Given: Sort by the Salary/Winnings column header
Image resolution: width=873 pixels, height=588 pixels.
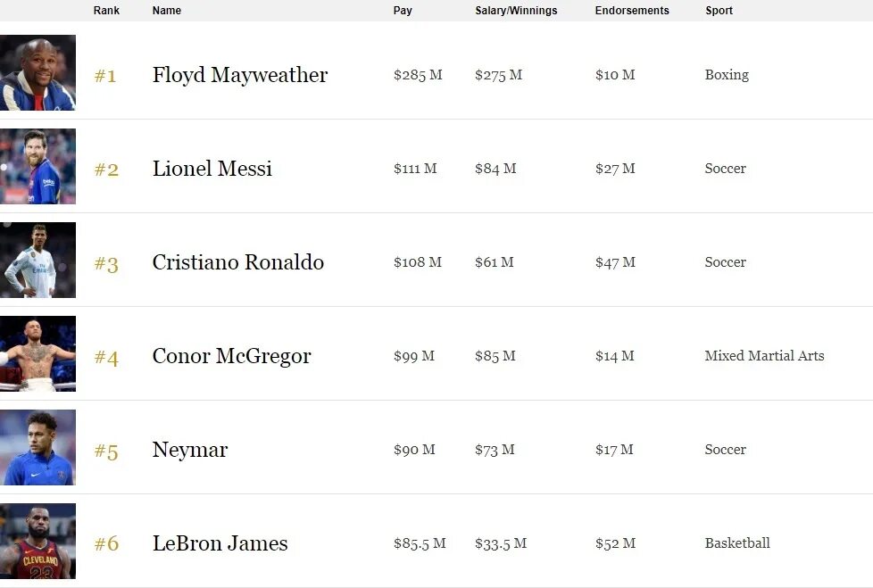Looking at the screenshot, I should click(516, 11).
